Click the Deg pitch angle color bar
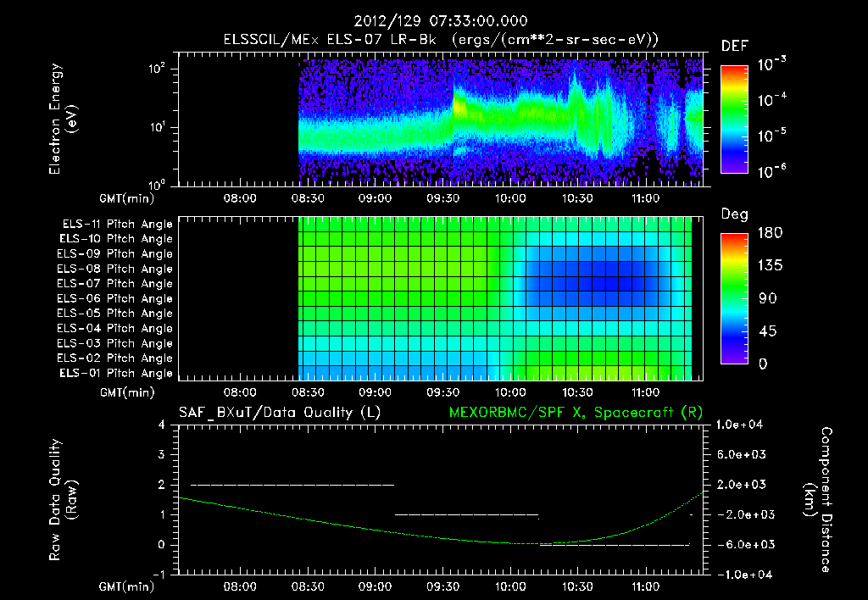This screenshot has height=600, width=868. [734, 298]
